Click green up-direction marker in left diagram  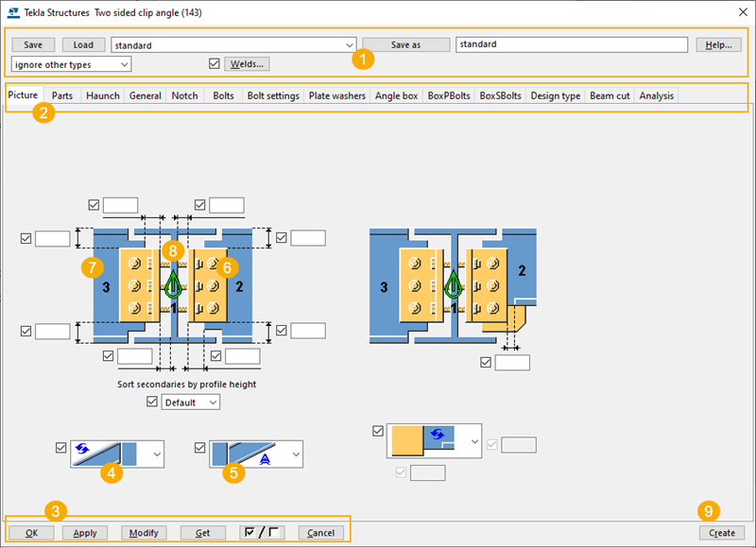tap(172, 283)
